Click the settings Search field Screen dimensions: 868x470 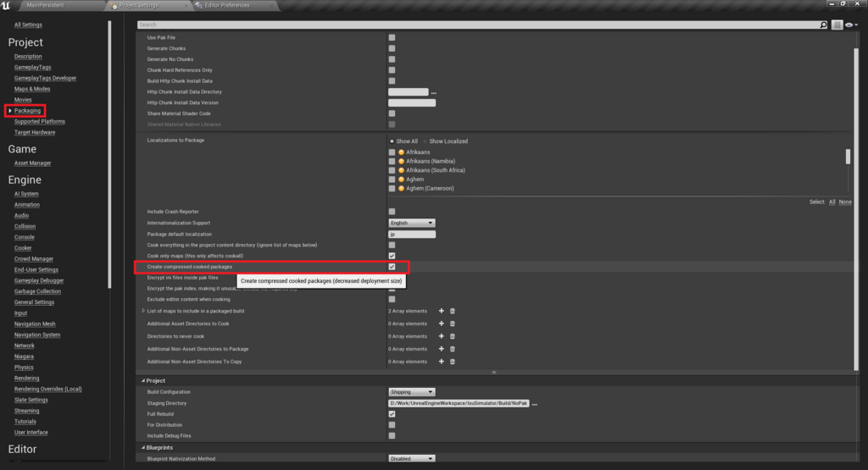point(478,25)
